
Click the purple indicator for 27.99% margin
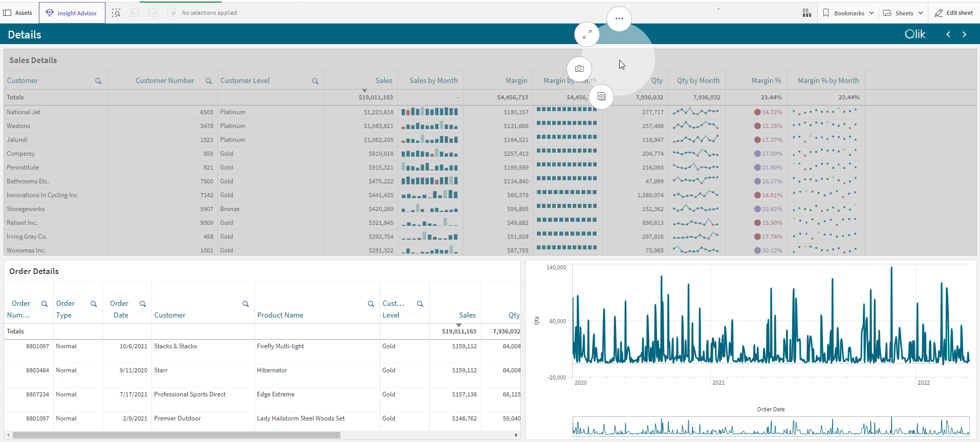[x=757, y=154]
